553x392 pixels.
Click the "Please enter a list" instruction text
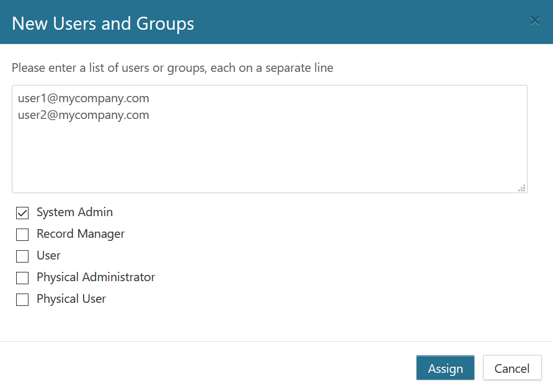tap(172, 68)
